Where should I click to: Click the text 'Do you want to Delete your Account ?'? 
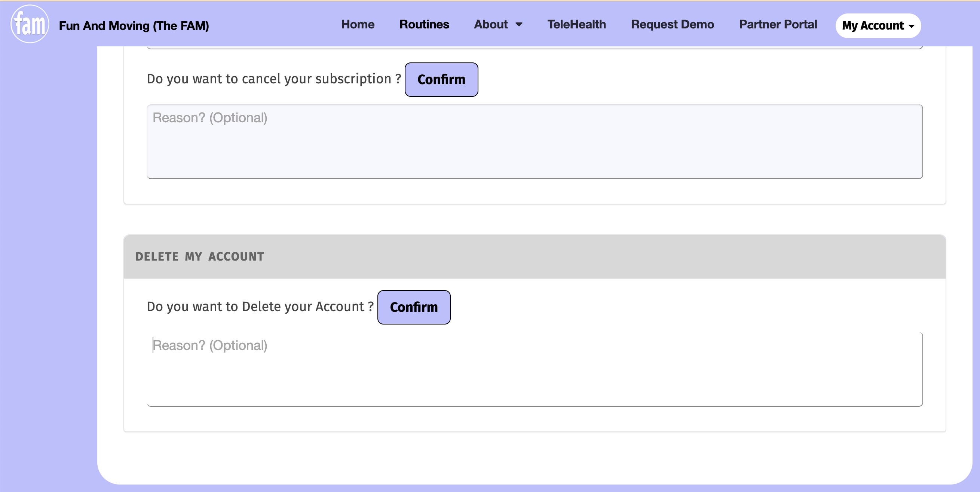click(260, 307)
